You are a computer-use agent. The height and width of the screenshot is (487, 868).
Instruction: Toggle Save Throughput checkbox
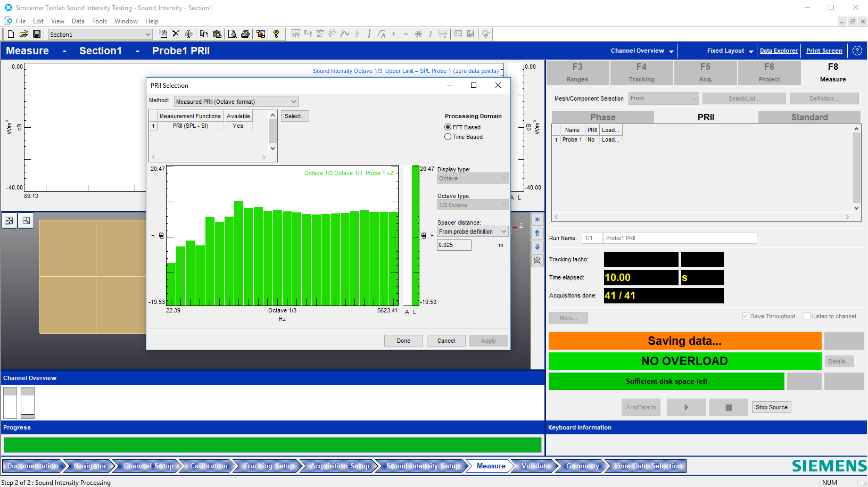[x=746, y=316]
